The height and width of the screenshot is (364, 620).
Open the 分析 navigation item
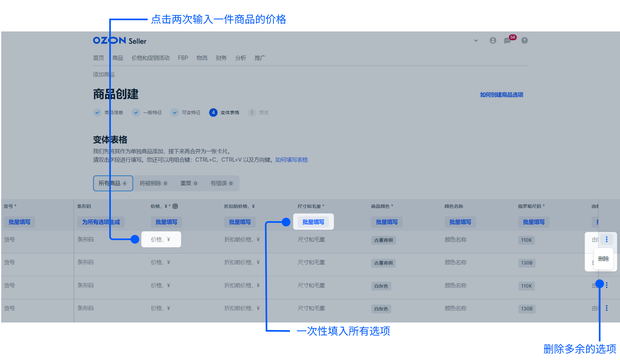[241, 58]
